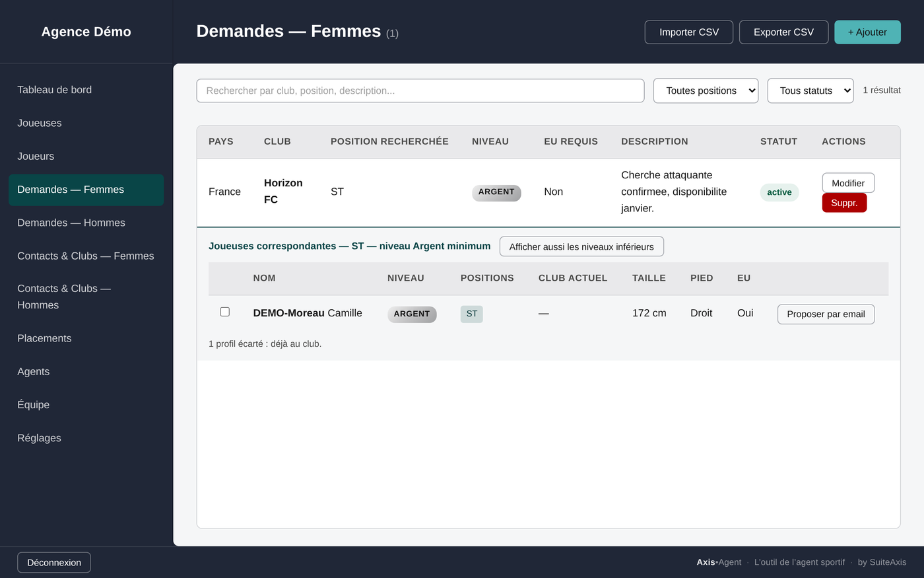
Task: Open the Toutes positions dropdown
Action: point(706,90)
